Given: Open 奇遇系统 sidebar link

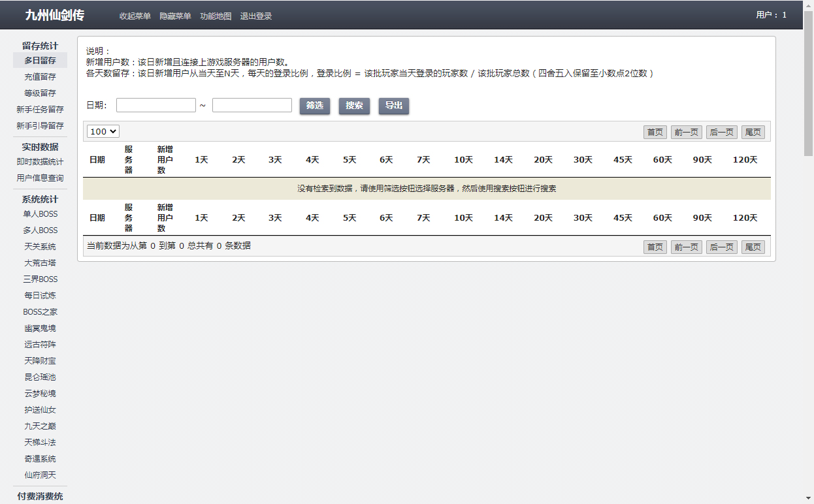Looking at the screenshot, I should (40, 458).
